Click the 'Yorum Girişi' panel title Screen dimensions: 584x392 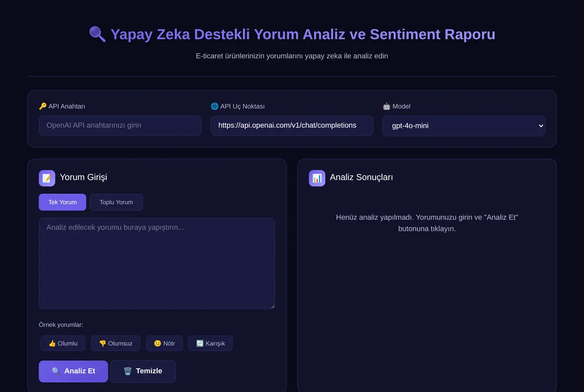(x=83, y=178)
